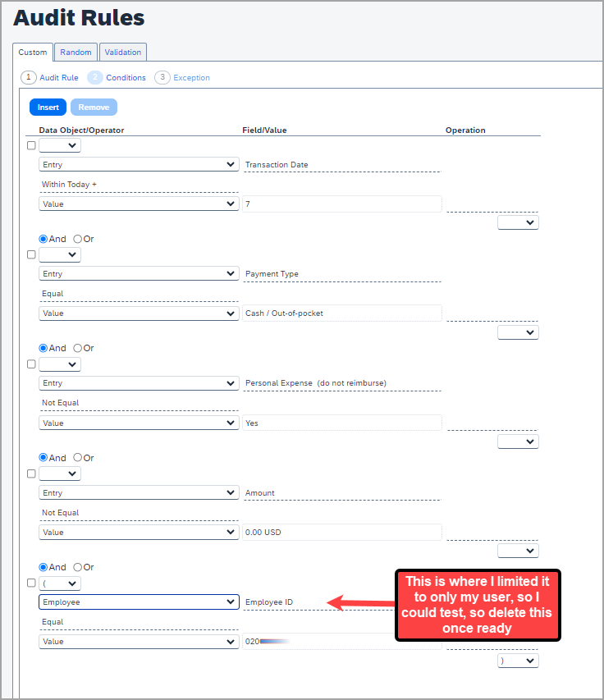The image size is (604, 700).
Task: Click the Payment Type field label
Action: (272, 274)
